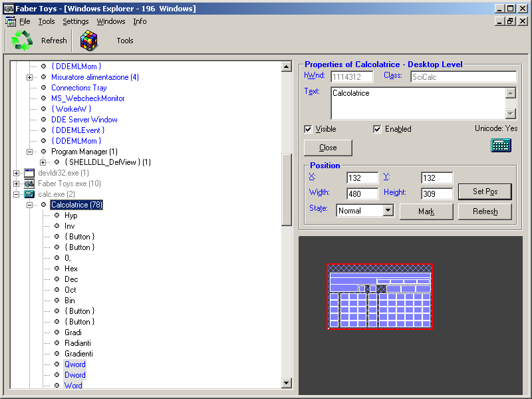532x399 pixels.
Task: Open the Settings menu
Action: (x=76, y=21)
